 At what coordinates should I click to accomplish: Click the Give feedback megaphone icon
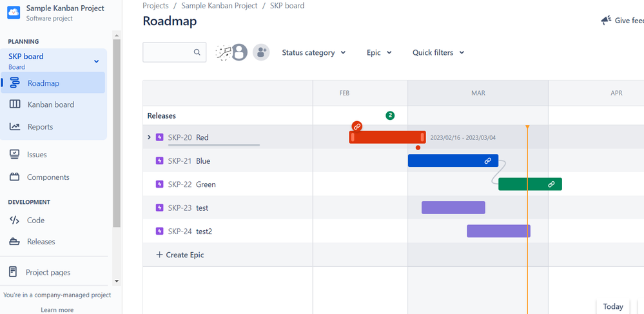605,21
